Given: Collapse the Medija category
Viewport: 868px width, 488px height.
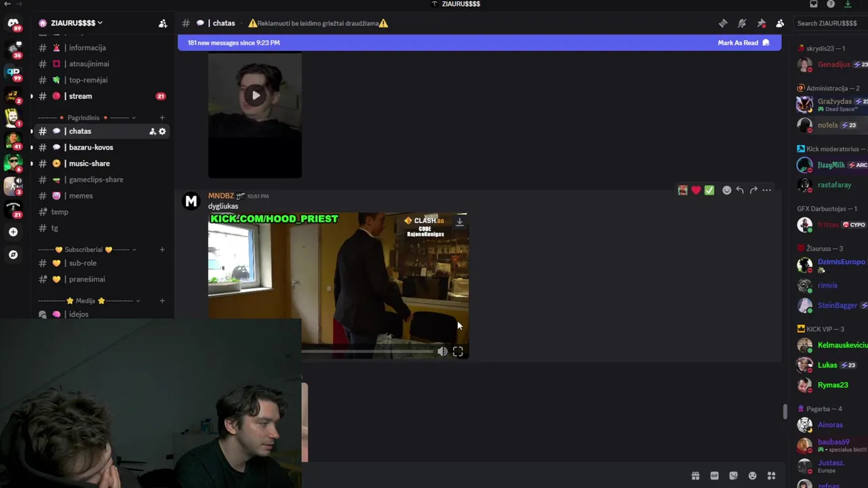Looking at the screenshot, I should point(90,301).
